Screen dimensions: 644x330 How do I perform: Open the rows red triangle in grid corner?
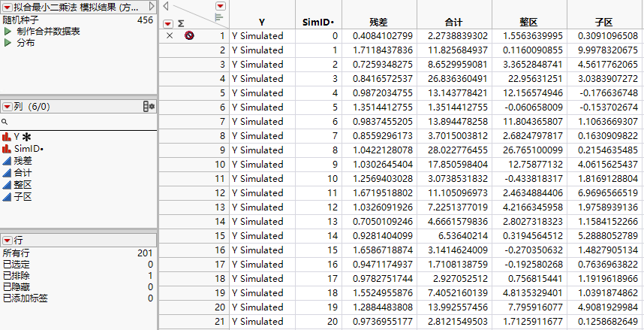click(x=168, y=24)
